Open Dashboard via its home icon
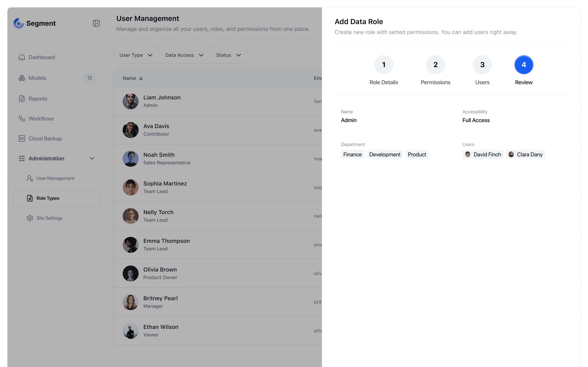The width and height of the screenshot is (588, 367). pos(22,57)
